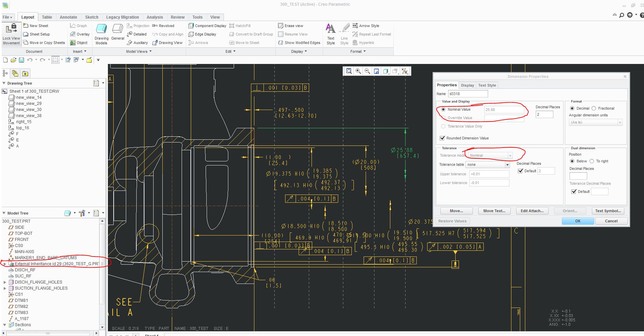Click the Zoom In graphics toolbar icon
Image resolution: width=644 pixels, height=336 pixels.
coord(358,71)
